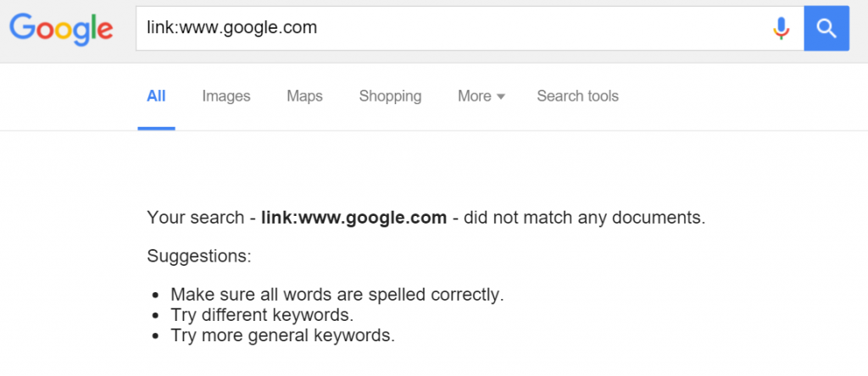Click the bold link:www.google.com query text

[x=353, y=218]
